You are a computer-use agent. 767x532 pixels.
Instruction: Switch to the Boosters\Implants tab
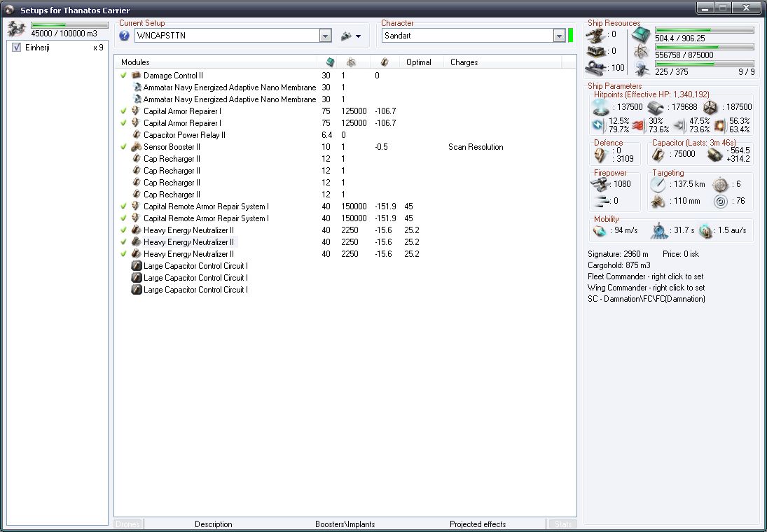(345, 524)
